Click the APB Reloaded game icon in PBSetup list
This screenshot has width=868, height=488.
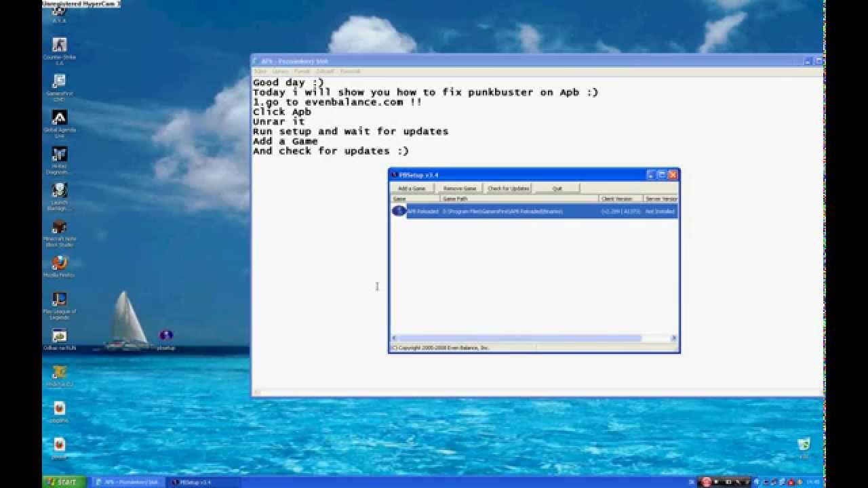pyautogui.click(x=399, y=211)
